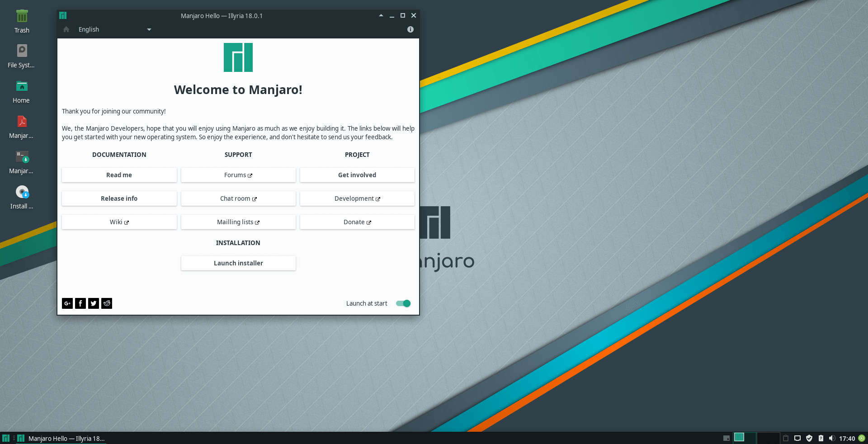Open the Google Plus social icon

click(x=67, y=303)
